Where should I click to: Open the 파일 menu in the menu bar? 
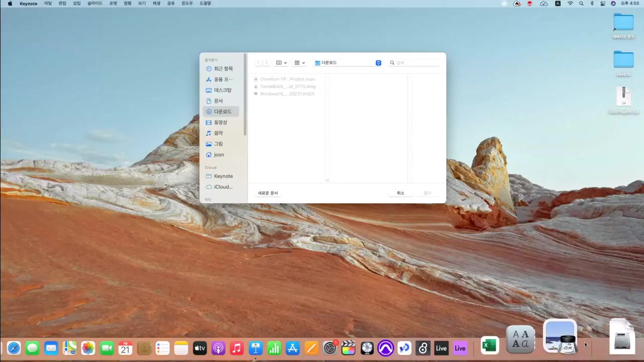(48, 4)
